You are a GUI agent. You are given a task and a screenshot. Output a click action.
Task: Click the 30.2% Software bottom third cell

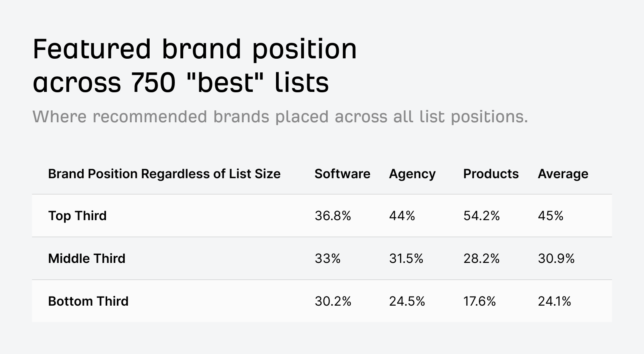(x=333, y=301)
